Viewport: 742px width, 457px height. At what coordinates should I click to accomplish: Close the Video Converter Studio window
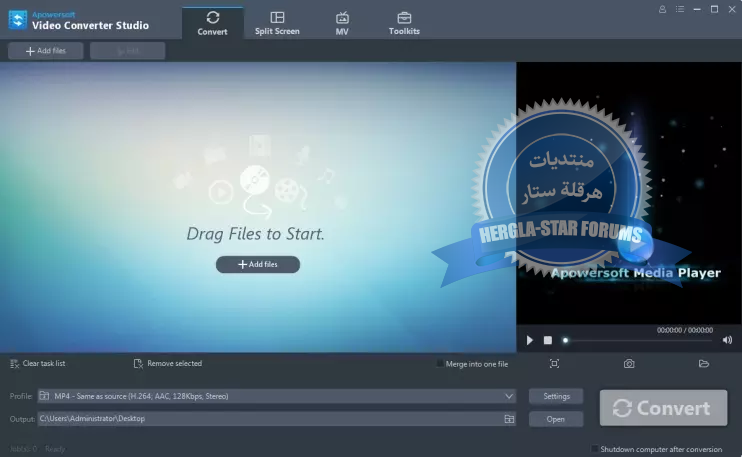(x=732, y=9)
